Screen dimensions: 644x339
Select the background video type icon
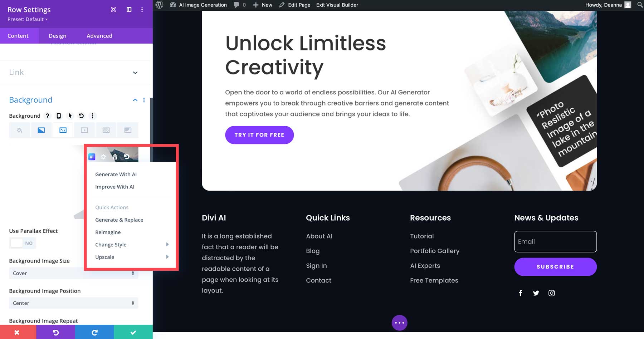[84, 130]
